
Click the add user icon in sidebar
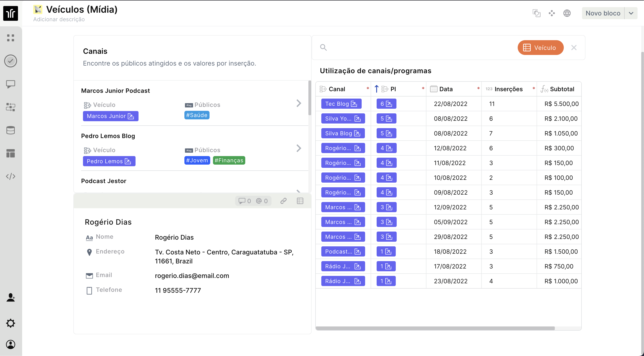11,297
